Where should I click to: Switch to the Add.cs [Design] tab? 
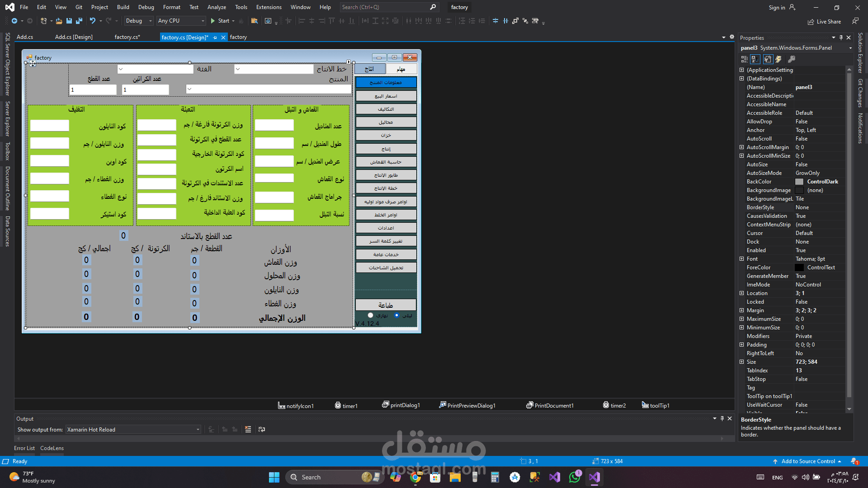[74, 37]
